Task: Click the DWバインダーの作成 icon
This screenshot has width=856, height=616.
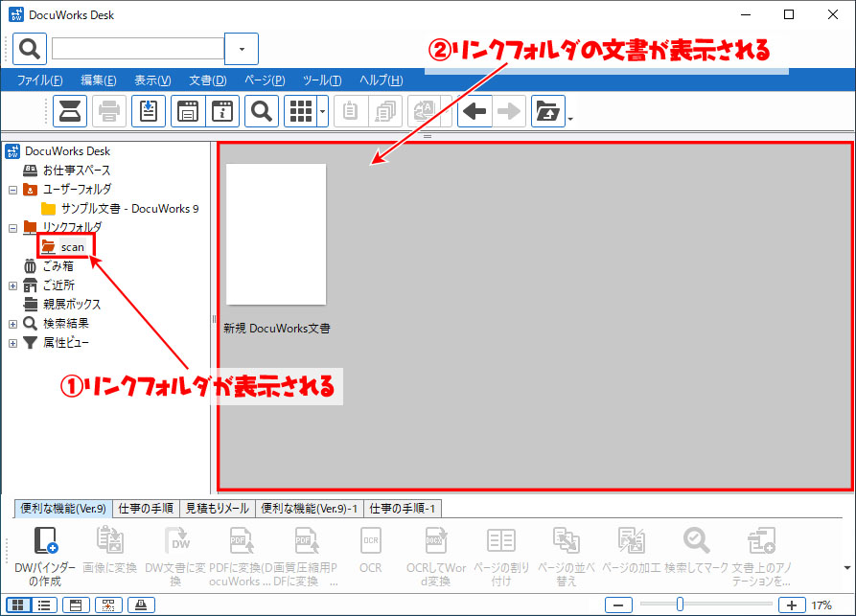Action: [45, 540]
